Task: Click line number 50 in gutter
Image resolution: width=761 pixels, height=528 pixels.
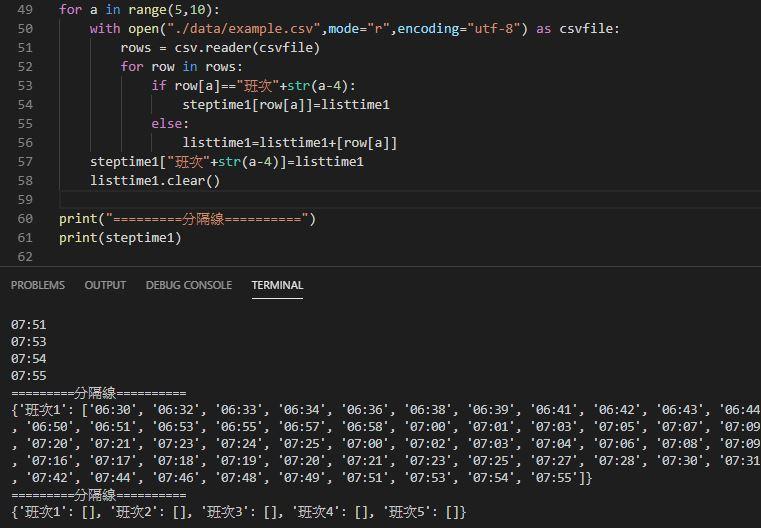Action: coord(25,29)
